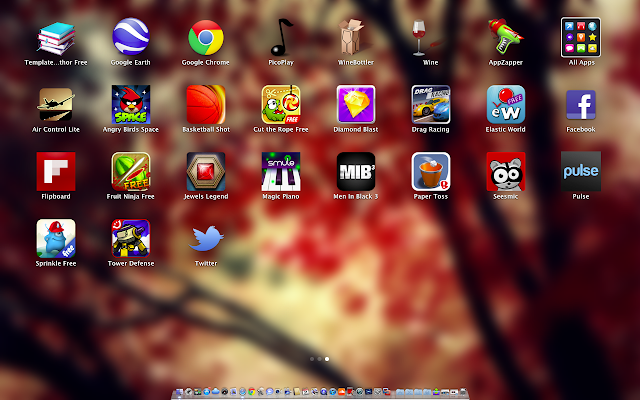Start Angry Birds Space
This screenshot has width=640, height=400.
point(131,104)
